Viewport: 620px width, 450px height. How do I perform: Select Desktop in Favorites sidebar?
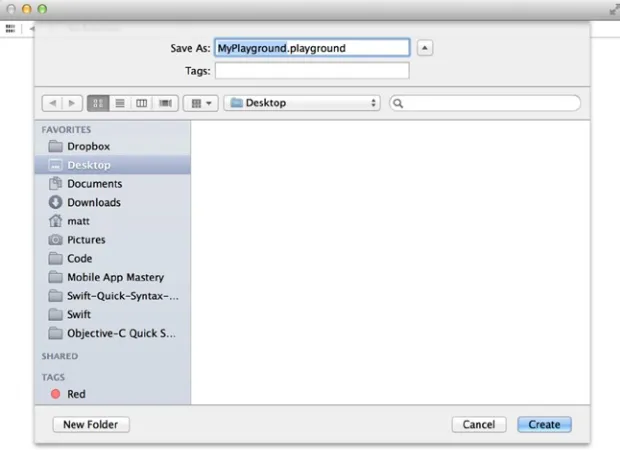tap(113, 165)
